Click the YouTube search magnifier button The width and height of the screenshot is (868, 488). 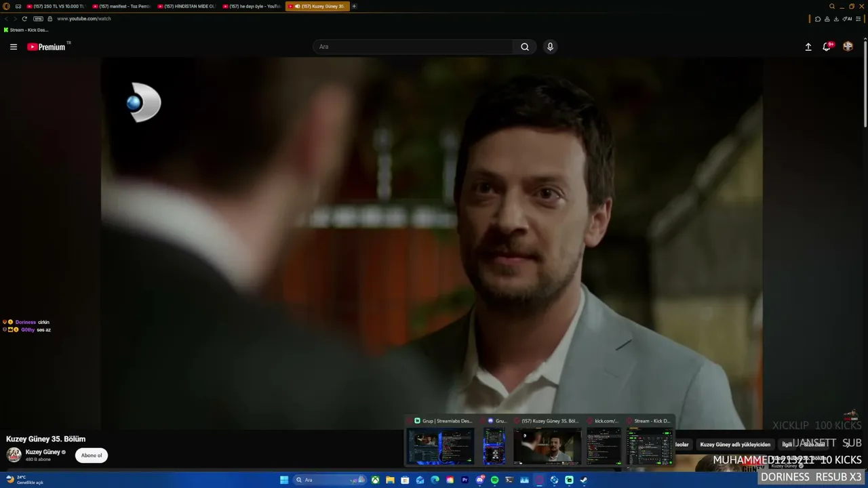525,47
